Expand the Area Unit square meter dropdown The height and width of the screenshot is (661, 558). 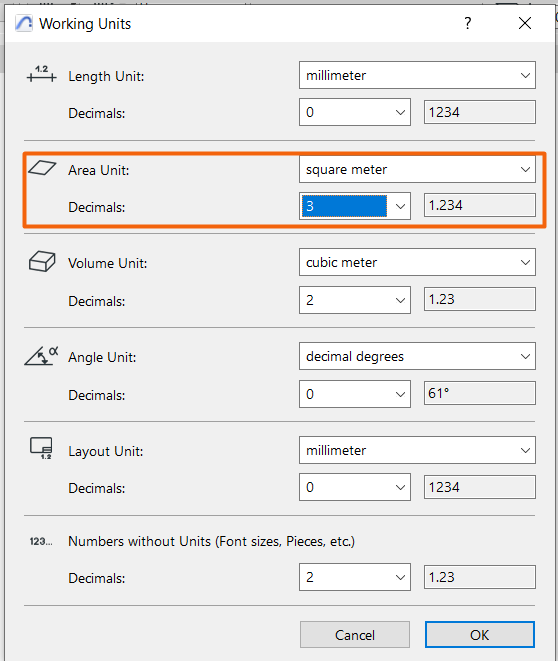point(417,169)
